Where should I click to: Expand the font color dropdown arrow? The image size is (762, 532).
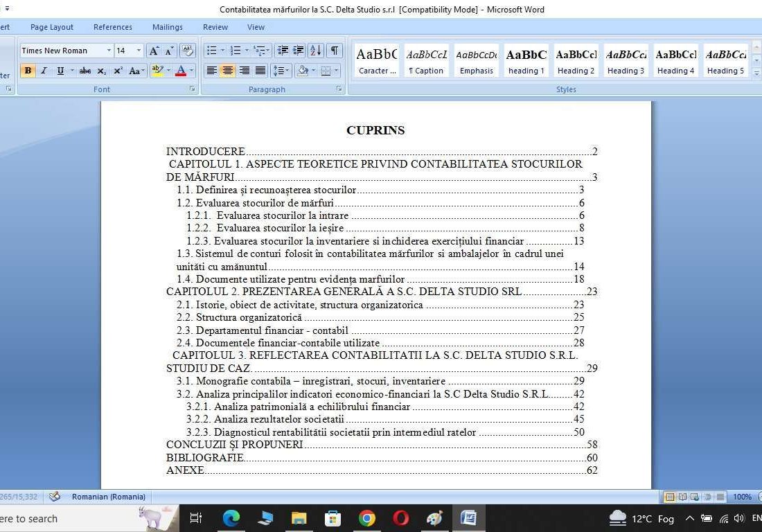tap(191, 71)
